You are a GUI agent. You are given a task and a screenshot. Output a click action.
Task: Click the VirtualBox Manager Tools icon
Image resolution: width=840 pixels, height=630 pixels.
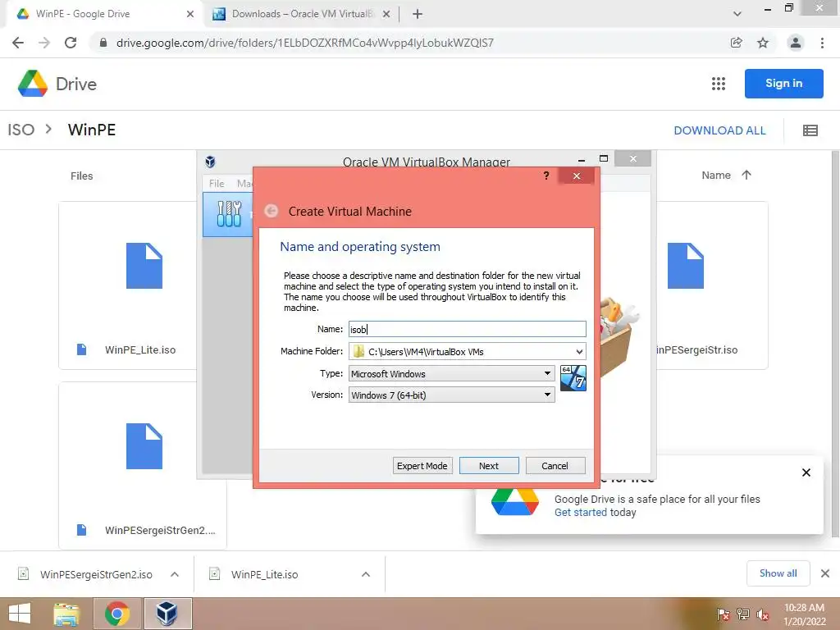[229, 214]
